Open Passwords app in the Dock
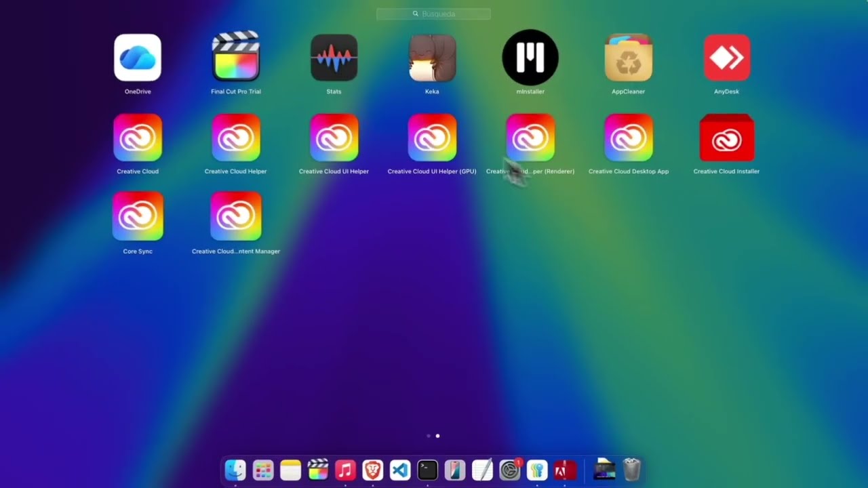Image resolution: width=868 pixels, height=488 pixels. (537, 470)
